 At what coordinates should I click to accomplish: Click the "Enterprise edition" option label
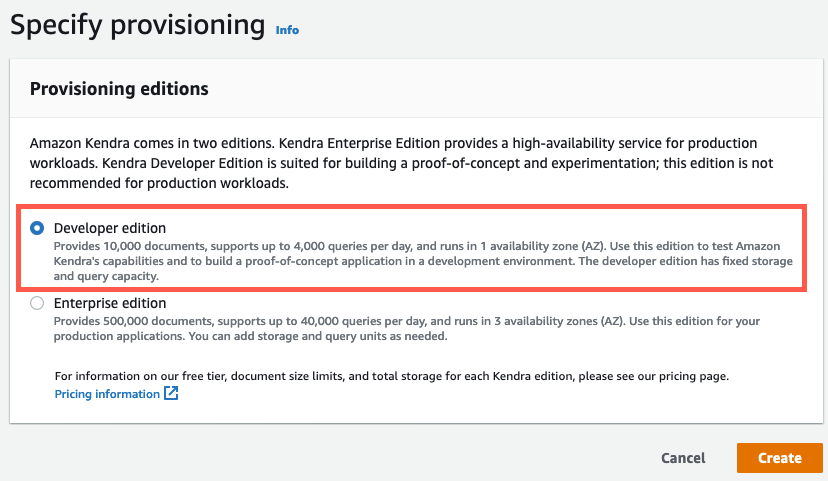coord(110,303)
